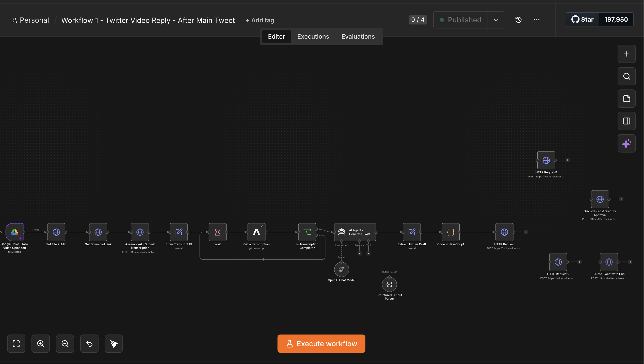644x364 pixels.
Task: Open the Personal project link
Action: coord(31,20)
